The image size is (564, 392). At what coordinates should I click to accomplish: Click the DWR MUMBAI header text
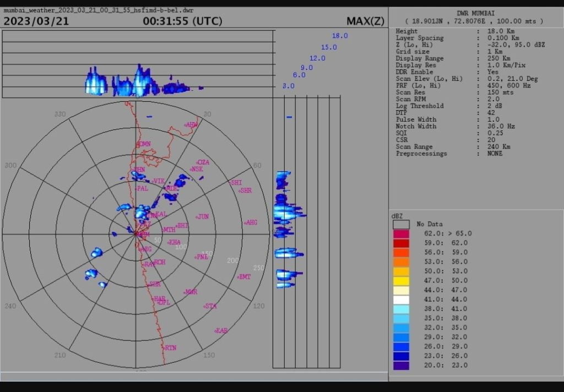(476, 13)
